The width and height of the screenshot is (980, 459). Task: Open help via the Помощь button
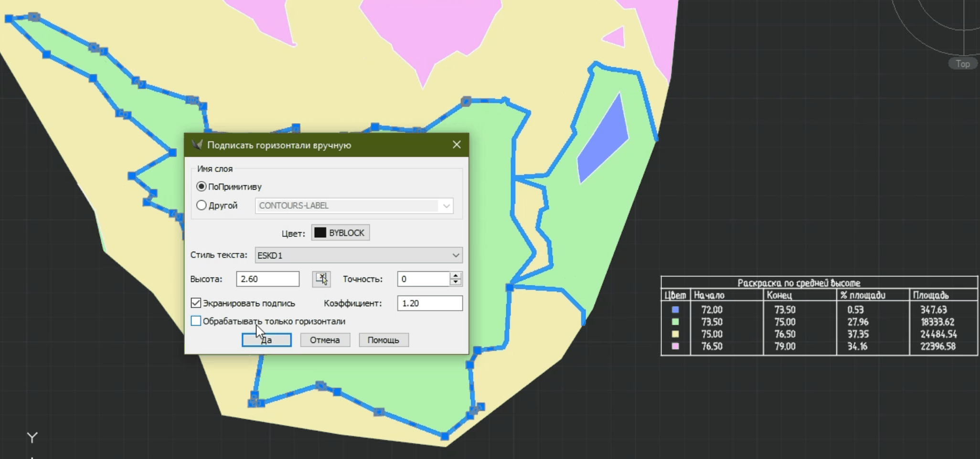point(383,340)
